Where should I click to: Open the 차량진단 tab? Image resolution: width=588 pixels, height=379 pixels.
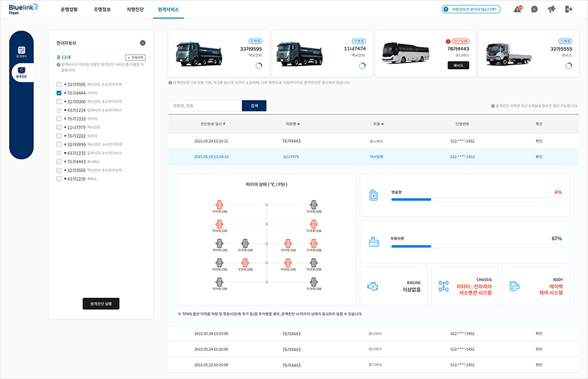pyautogui.click(x=136, y=10)
